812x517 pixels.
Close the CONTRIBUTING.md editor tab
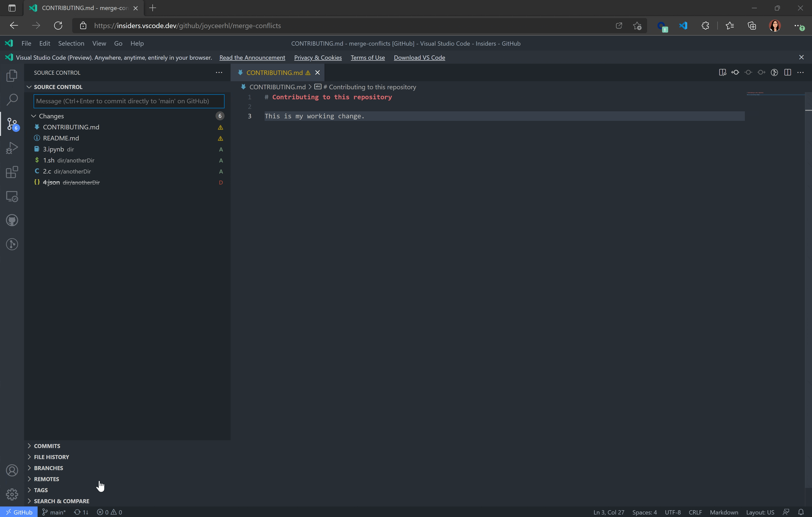tap(317, 72)
